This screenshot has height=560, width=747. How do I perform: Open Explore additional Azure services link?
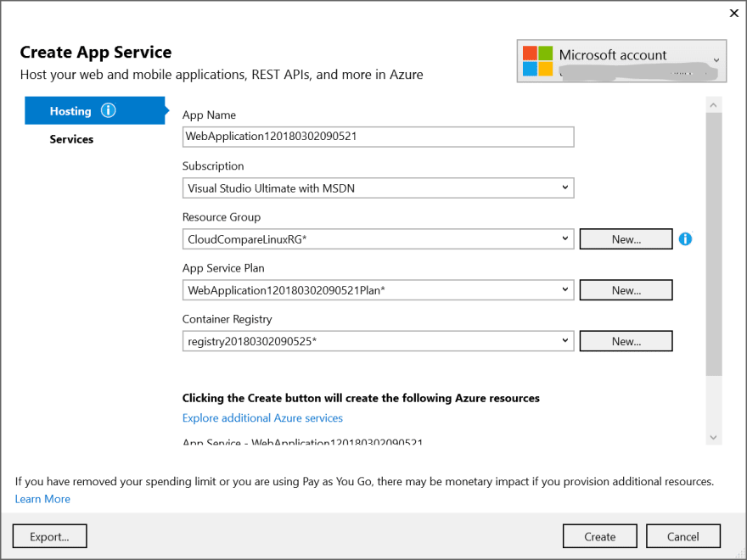[x=262, y=417]
